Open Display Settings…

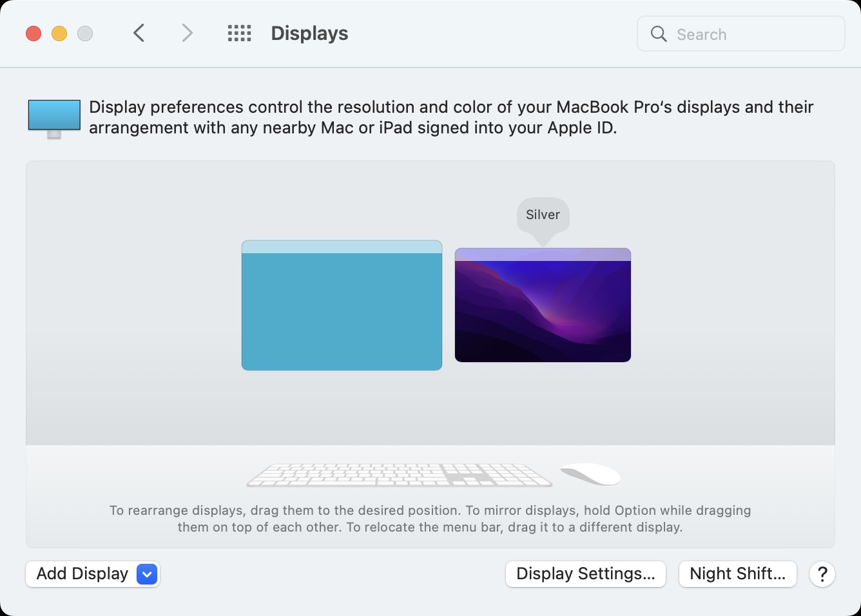coord(586,574)
